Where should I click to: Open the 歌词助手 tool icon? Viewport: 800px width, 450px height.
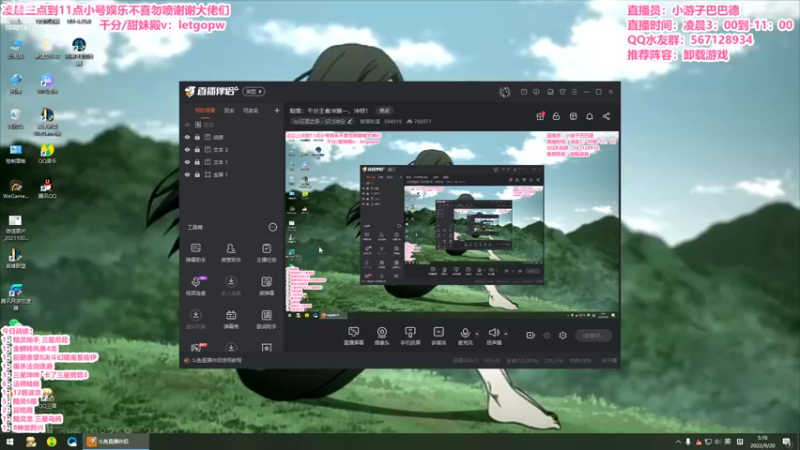tap(266, 319)
